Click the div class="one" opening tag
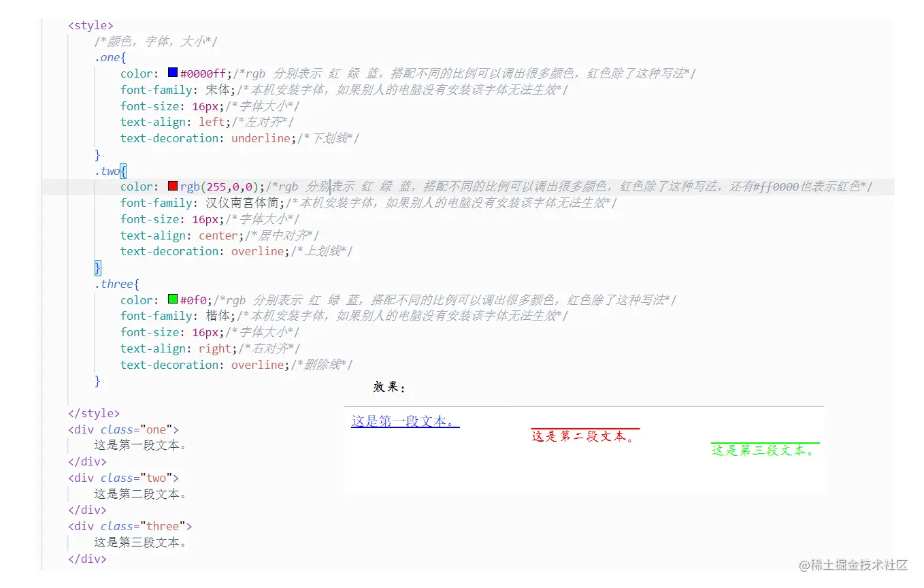 click(123, 429)
